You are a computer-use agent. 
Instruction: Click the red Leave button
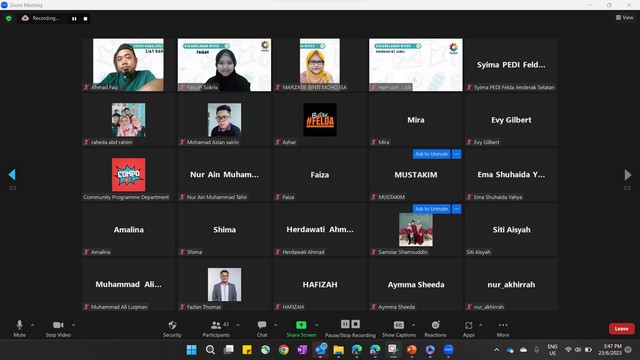point(622,329)
